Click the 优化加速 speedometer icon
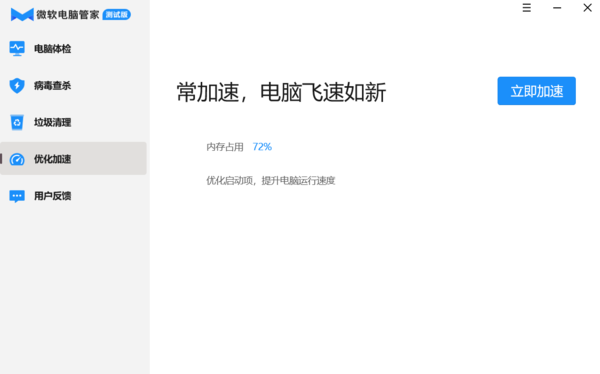 [x=17, y=159]
